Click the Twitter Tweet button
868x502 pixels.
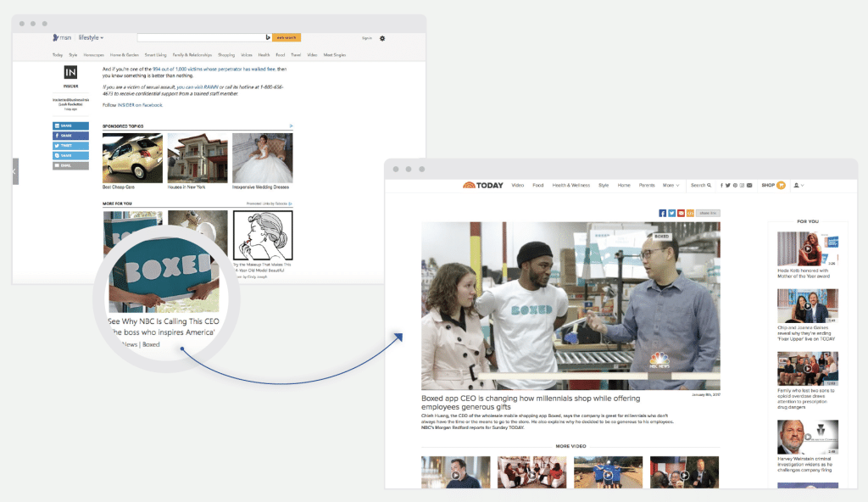point(70,146)
